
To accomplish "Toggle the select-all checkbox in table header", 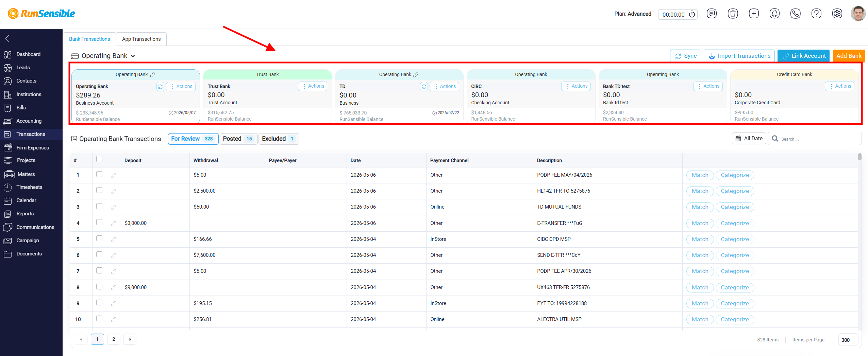I will coord(99,159).
